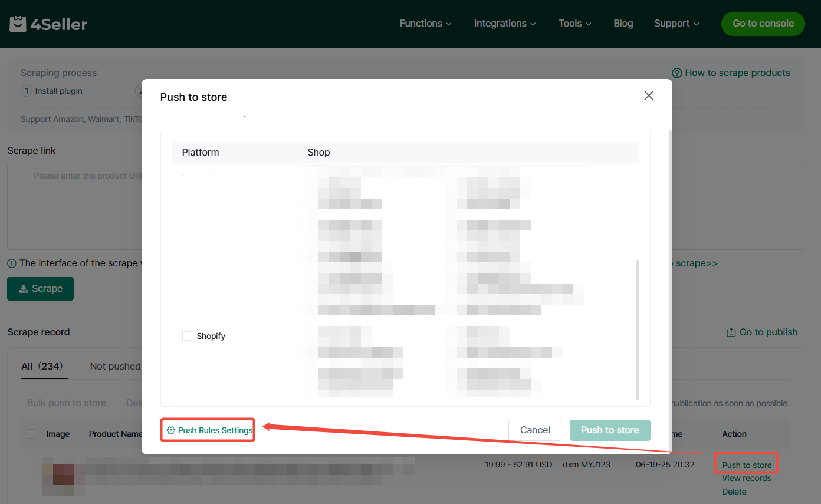Image resolution: width=821 pixels, height=504 pixels.
Task: Close the Push to store dialog
Action: (x=648, y=95)
